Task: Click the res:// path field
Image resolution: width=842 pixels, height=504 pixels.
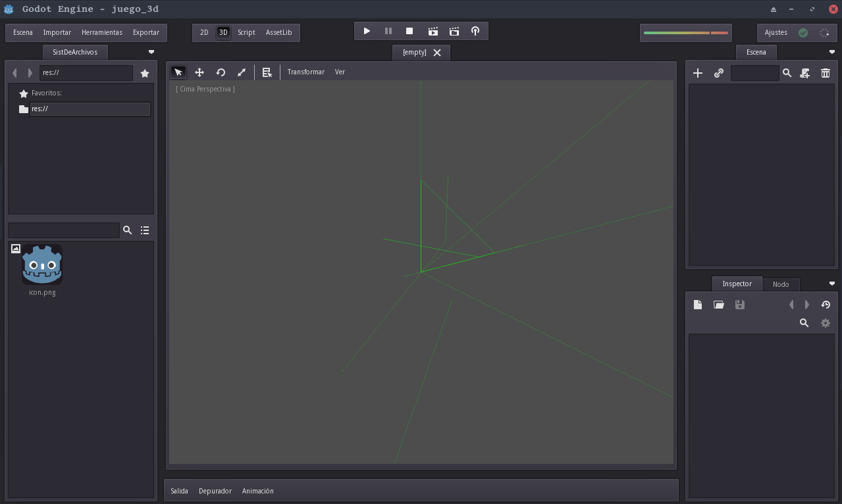Action: pos(86,73)
